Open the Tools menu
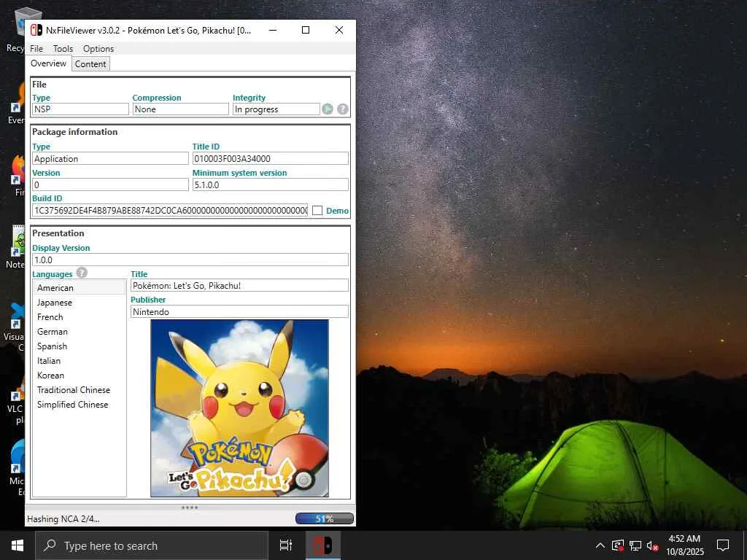This screenshot has height=560, width=747. [x=63, y=49]
